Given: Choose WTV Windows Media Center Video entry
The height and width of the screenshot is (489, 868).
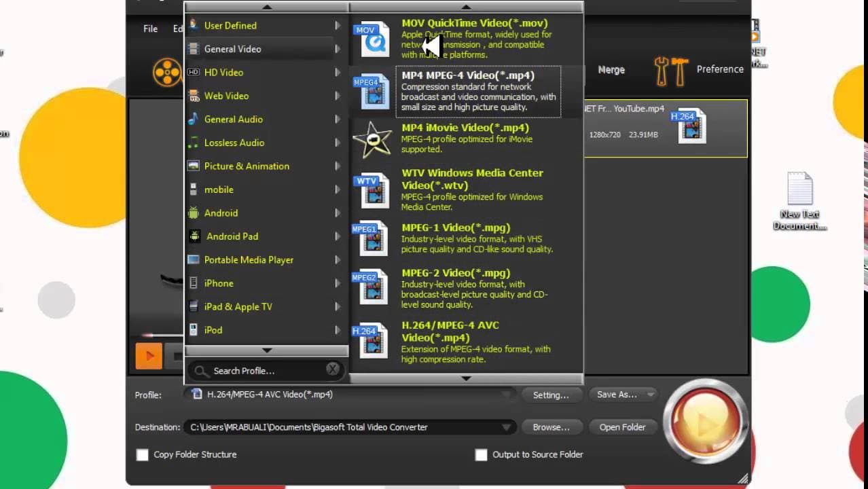Looking at the screenshot, I should click(466, 191).
